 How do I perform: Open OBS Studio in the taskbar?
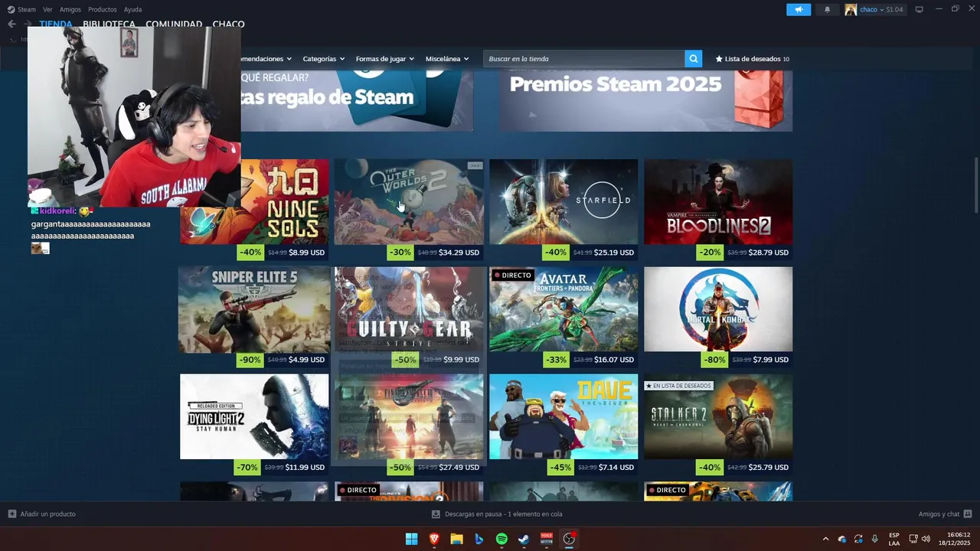(x=569, y=539)
